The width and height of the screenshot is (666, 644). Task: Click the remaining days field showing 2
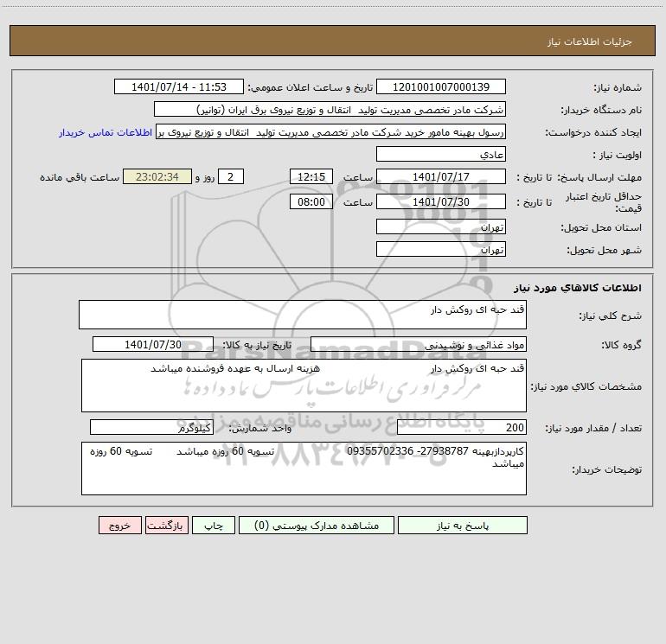tap(231, 176)
